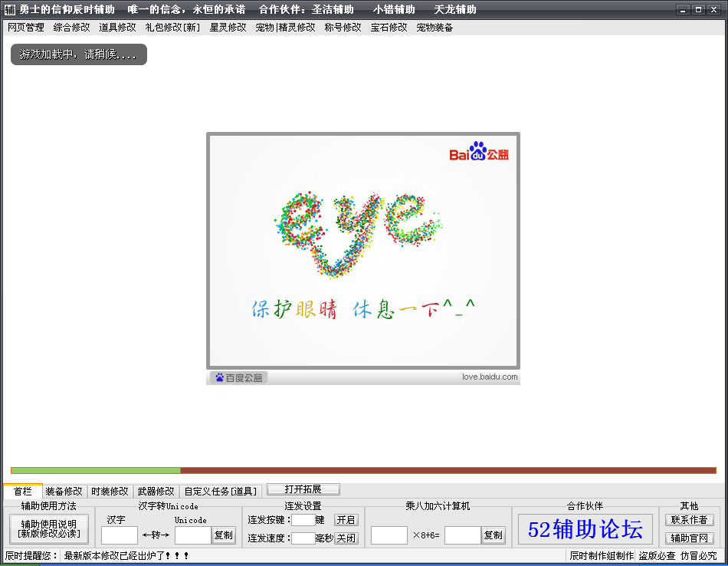Click the 辰时提醒您: status bar label
Screen dimensions: 728x566
point(31,555)
